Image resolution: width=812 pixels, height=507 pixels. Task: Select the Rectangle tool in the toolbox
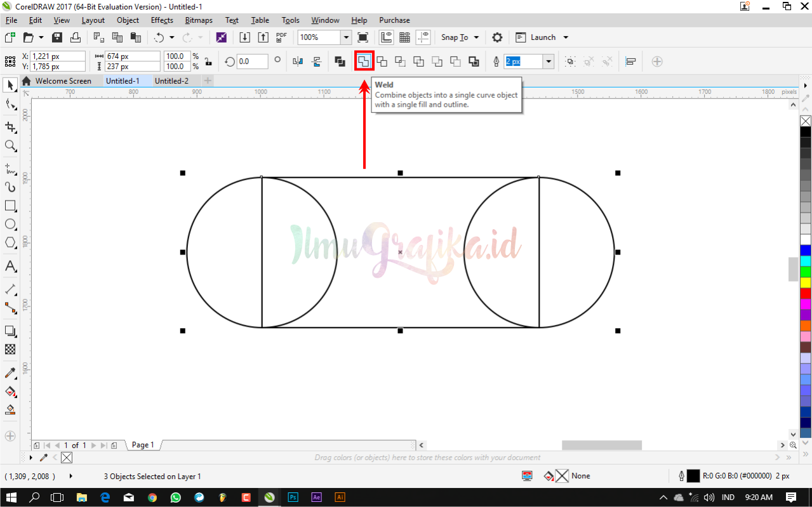[x=10, y=206]
